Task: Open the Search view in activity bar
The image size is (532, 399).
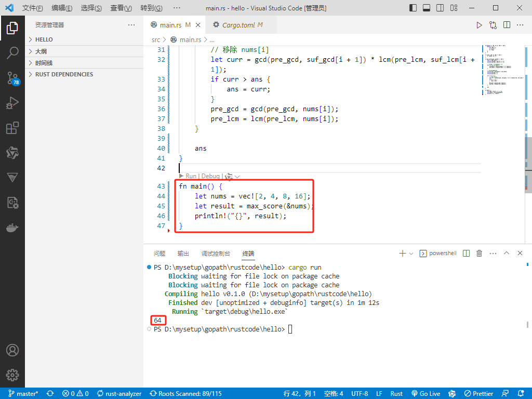Action: [12, 52]
